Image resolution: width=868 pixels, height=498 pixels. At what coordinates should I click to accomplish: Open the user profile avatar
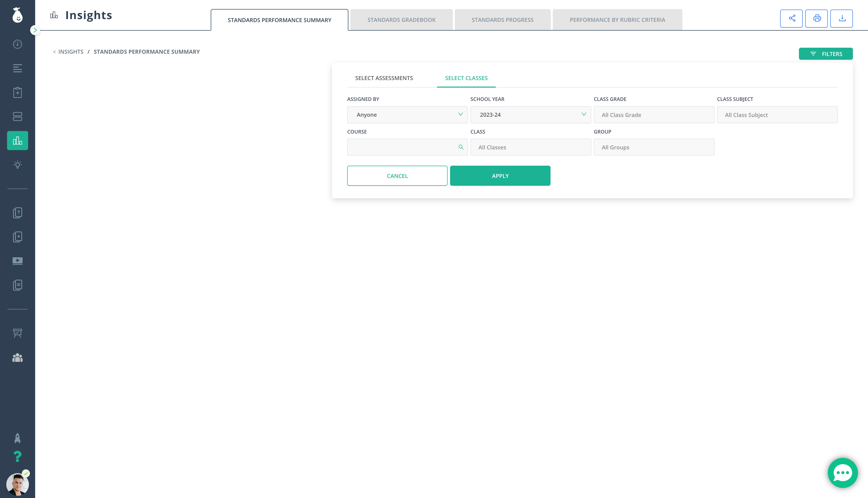(17, 484)
